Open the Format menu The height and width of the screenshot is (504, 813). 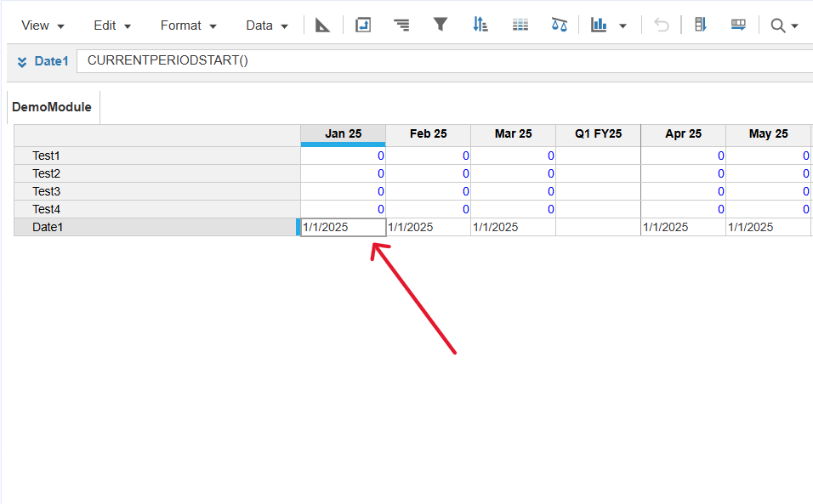[182, 25]
